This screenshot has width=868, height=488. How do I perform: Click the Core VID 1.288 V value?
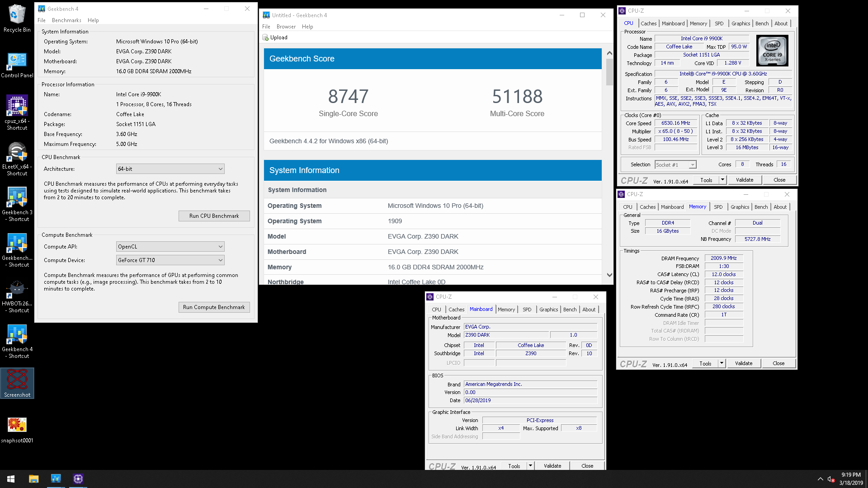(732, 63)
